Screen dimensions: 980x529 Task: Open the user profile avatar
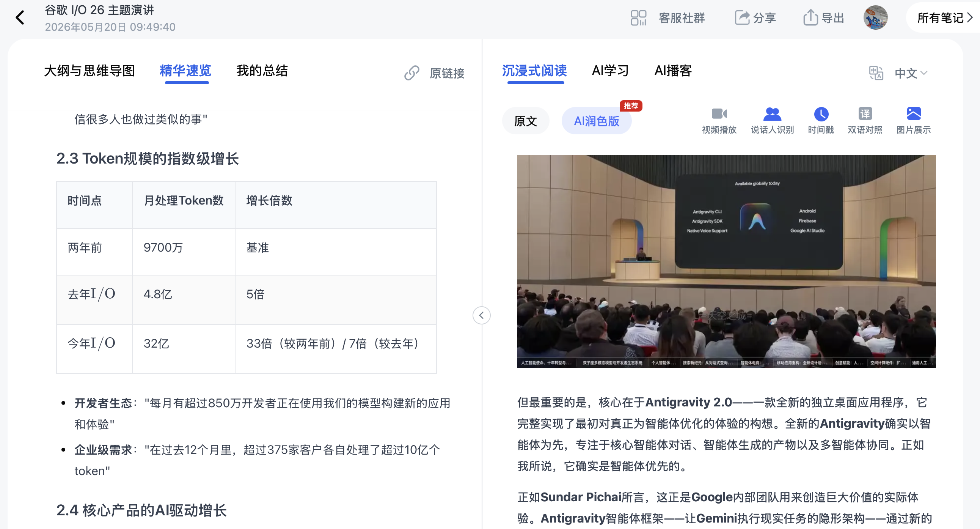(875, 17)
